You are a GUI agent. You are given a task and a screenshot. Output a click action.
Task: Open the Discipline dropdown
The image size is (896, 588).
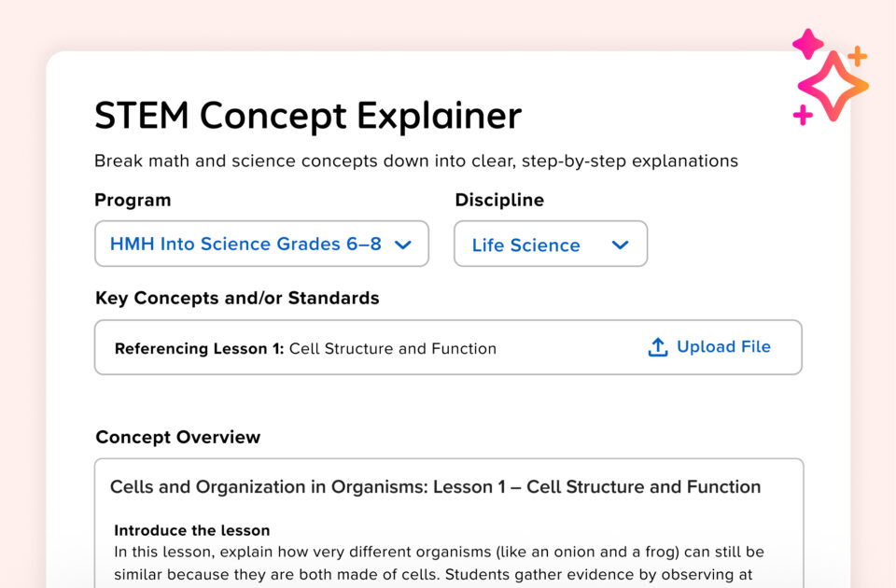coord(551,245)
